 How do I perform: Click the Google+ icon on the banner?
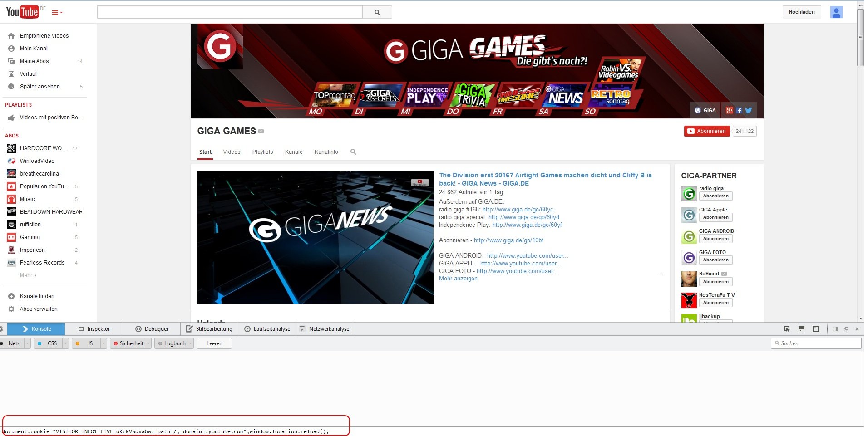point(730,110)
